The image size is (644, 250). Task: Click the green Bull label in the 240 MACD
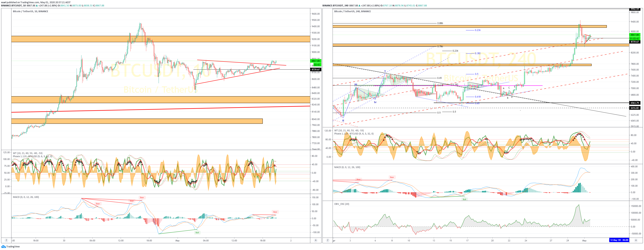pyautogui.click(x=465, y=199)
